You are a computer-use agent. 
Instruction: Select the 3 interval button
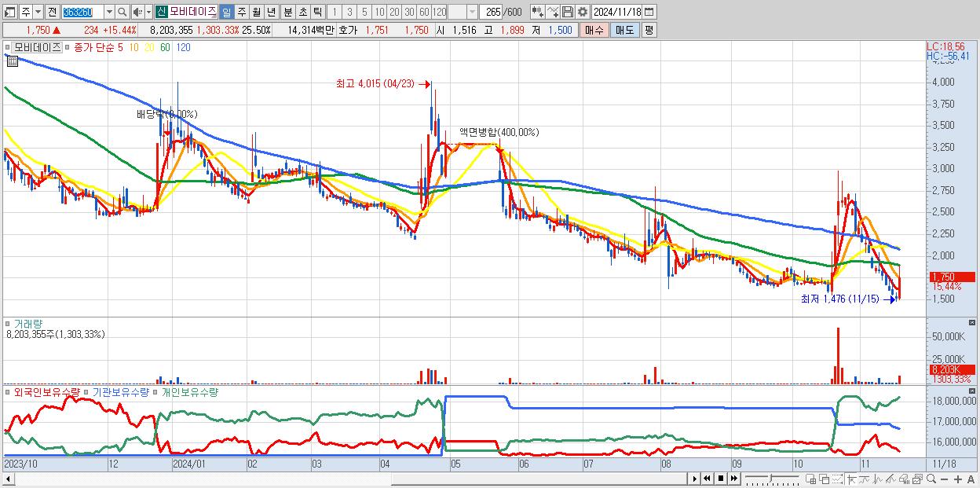coord(349,12)
